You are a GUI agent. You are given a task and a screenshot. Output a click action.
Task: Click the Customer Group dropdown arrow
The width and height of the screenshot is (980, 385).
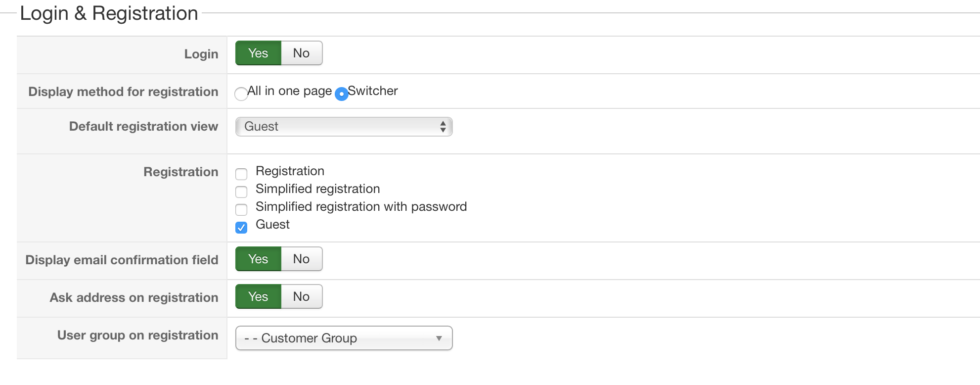click(439, 338)
